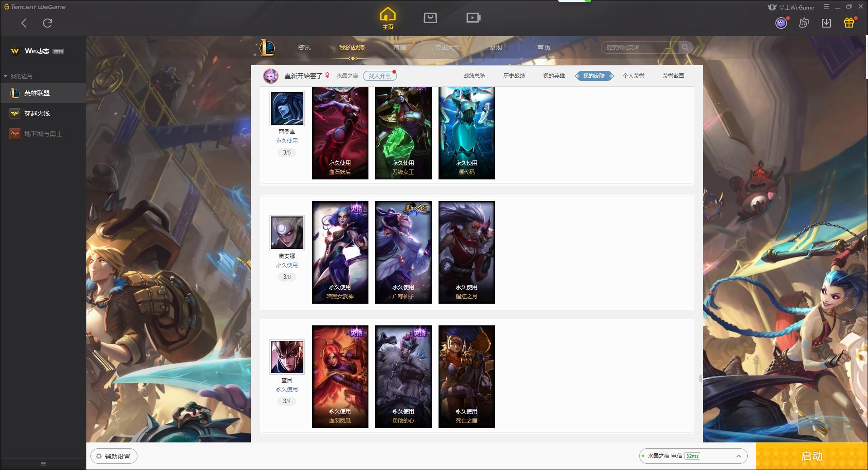Switch to 我的皮肤 sub-tab

[594, 76]
